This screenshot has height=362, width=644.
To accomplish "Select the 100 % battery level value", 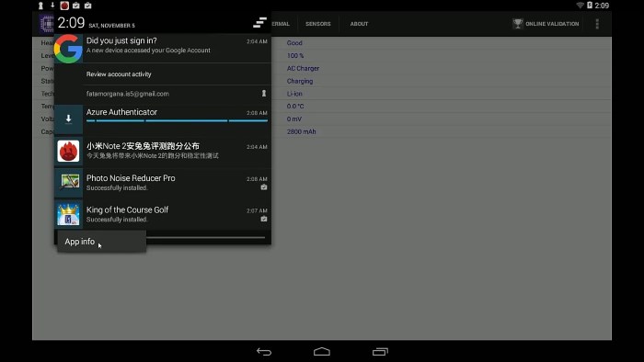I will tap(295, 55).
